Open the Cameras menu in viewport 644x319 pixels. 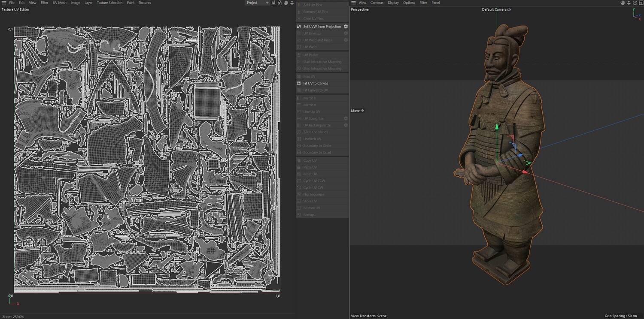(377, 3)
